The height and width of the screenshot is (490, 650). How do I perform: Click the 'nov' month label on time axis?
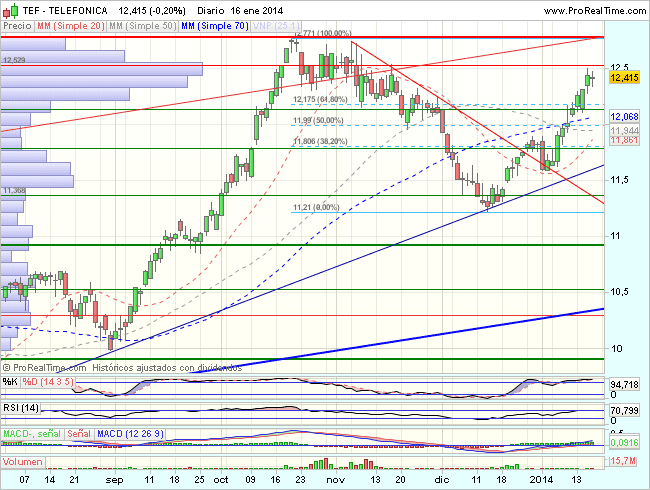(335, 480)
